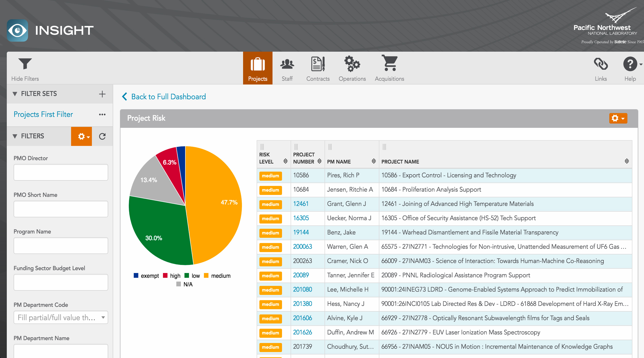Open project number 201380 link

click(303, 303)
